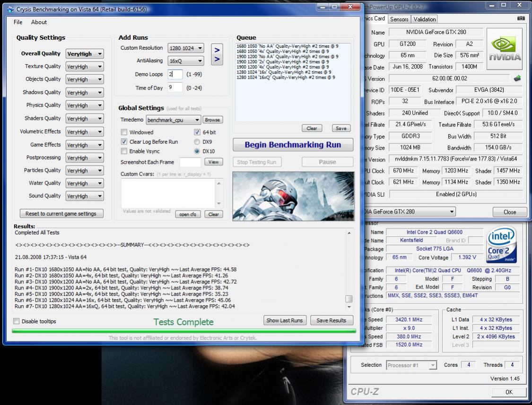
Task: Save the Queue list
Action: click(x=341, y=128)
